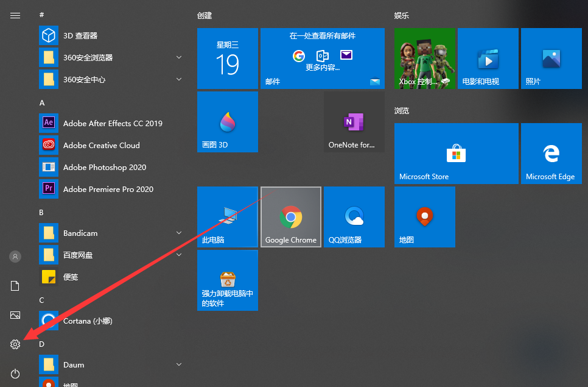588x387 pixels.
Task: Expand the Bandicam folder chevron
Action: pyautogui.click(x=179, y=233)
